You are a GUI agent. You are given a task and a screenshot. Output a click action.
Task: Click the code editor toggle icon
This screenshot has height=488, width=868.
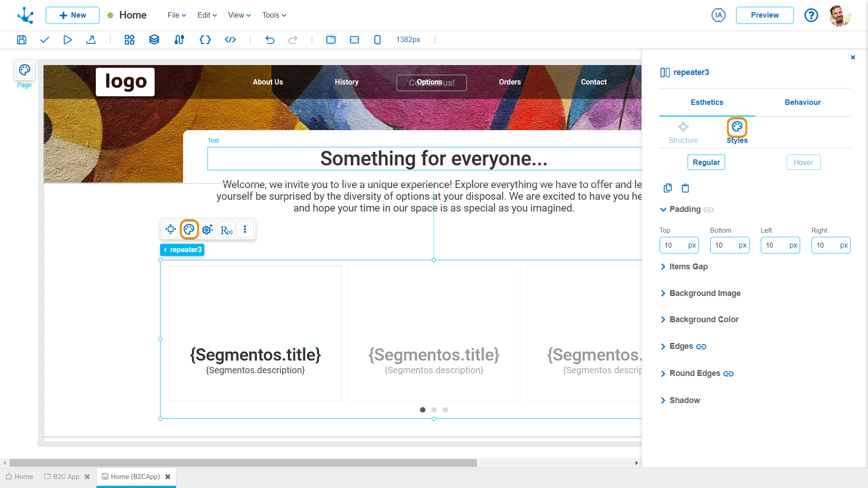[230, 39]
